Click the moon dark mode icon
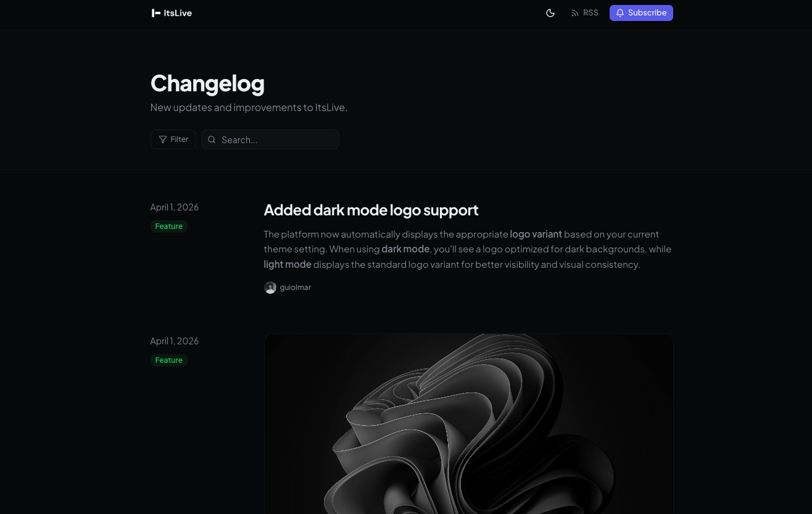The image size is (812, 514). [x=550, y=12]
